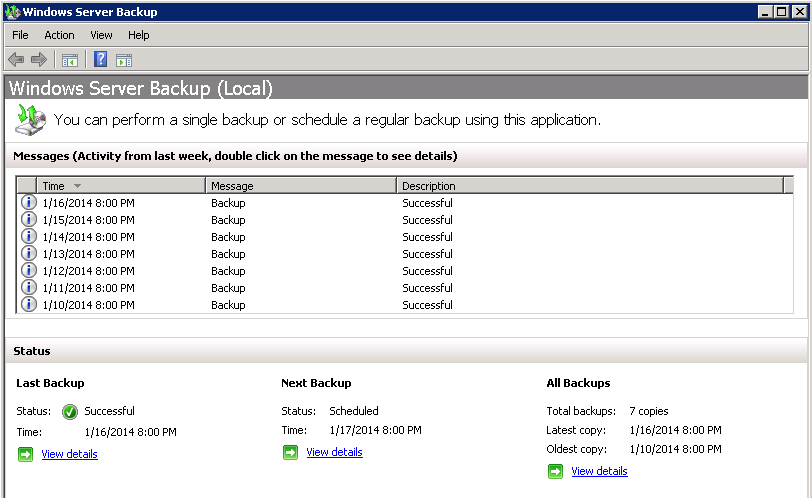Click Oldest copy value '1/10/2014 8:00 PM'
Image resolution: width=812 pixels, height=498 pixels.
click(675, 449)
